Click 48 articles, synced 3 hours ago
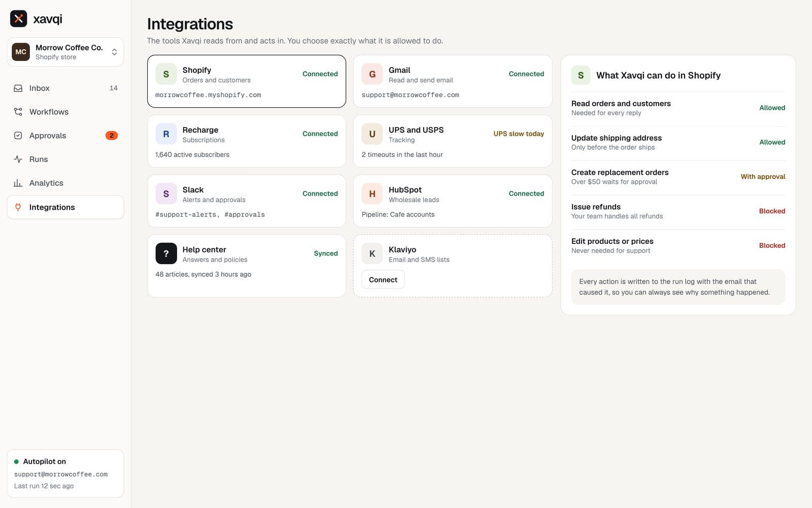This screenshot has height=508, width=812. [203, 274]
